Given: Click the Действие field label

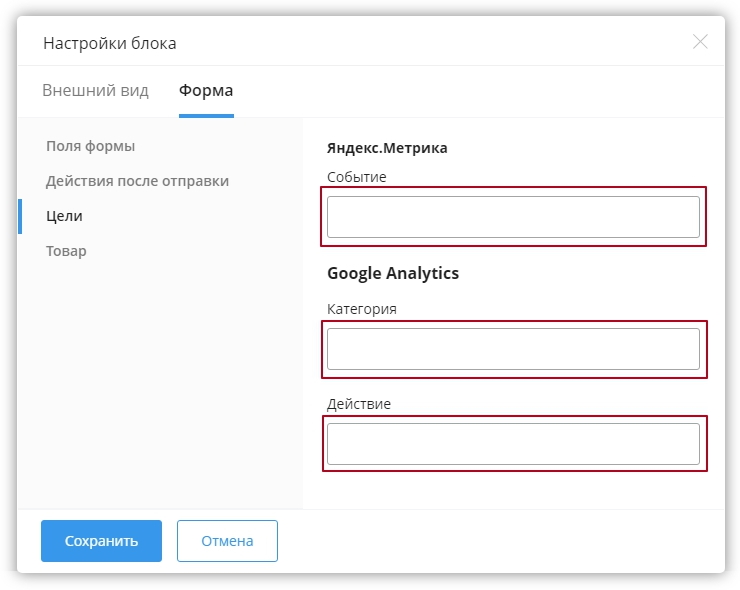Looking at the screenshot, I should point(358,404).
